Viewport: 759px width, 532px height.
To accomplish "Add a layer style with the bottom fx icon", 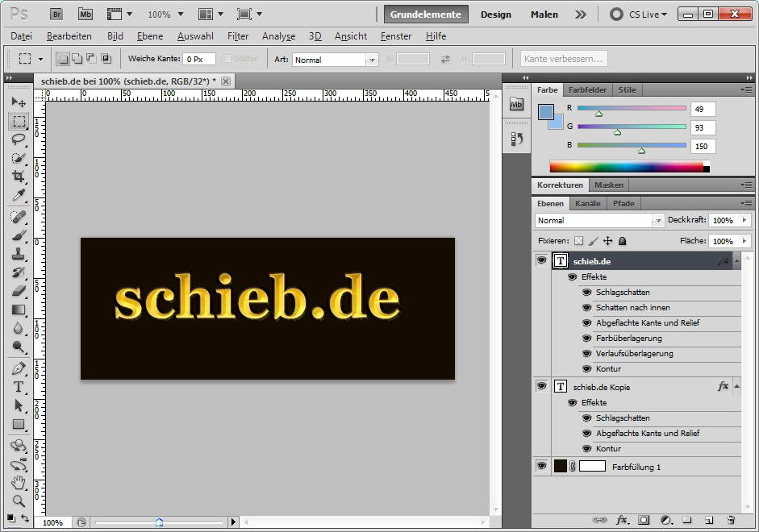I will [x=622, y=520].
